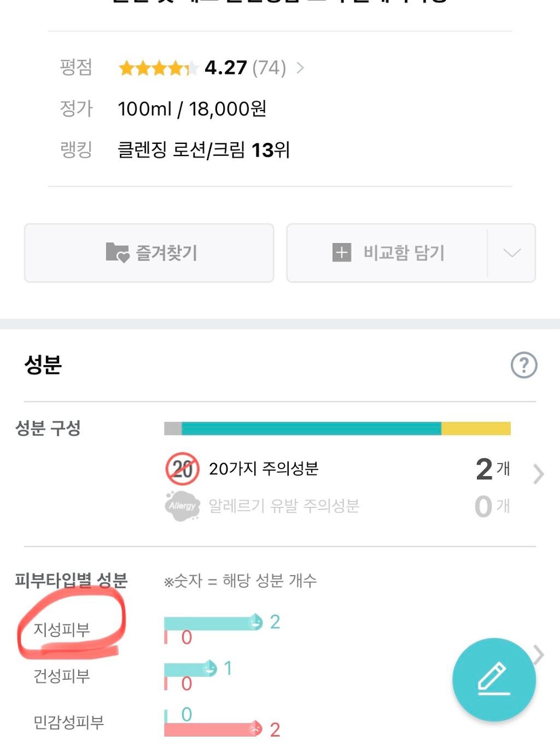Tap the frowning face on 민감성피부 bar

255,729
